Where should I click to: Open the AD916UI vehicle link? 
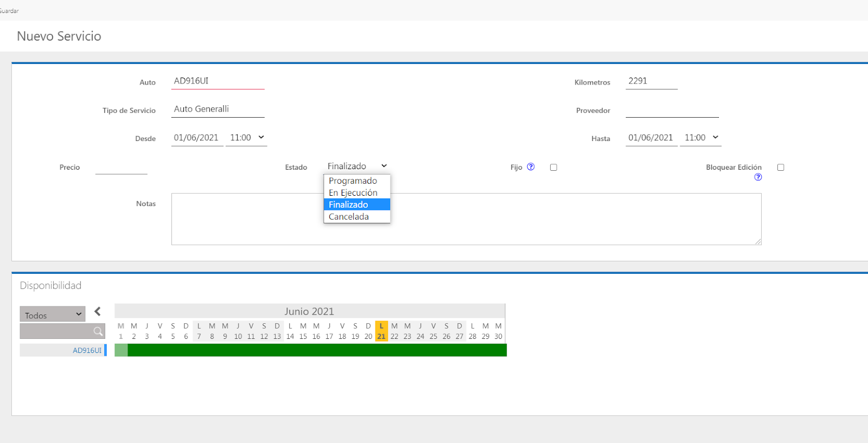coord(87,351)
